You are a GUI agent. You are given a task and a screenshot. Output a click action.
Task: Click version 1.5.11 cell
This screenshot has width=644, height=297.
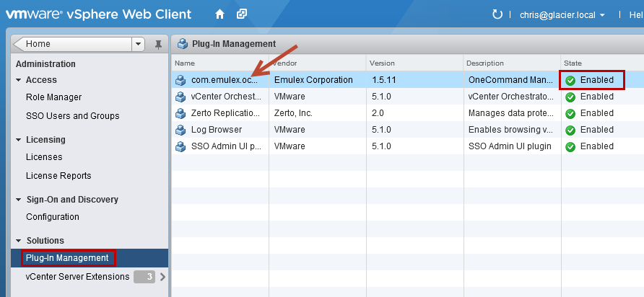coord(384,80)
